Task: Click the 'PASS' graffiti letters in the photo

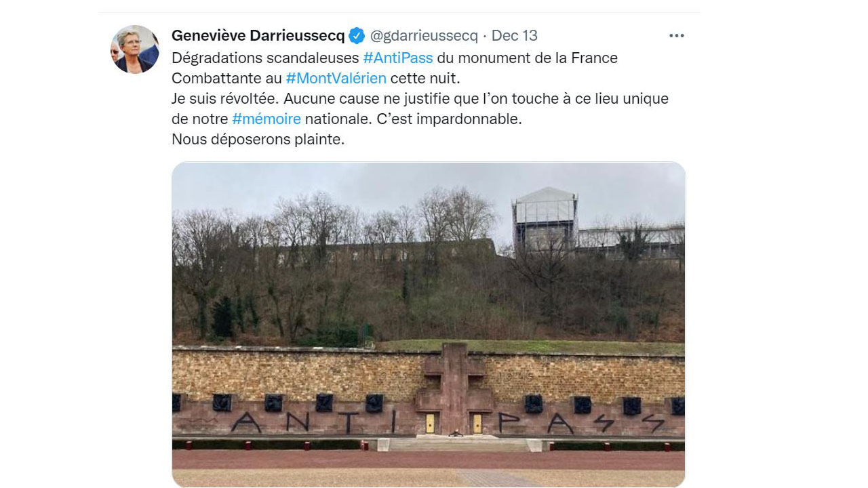Action: [x=582, y=424]
